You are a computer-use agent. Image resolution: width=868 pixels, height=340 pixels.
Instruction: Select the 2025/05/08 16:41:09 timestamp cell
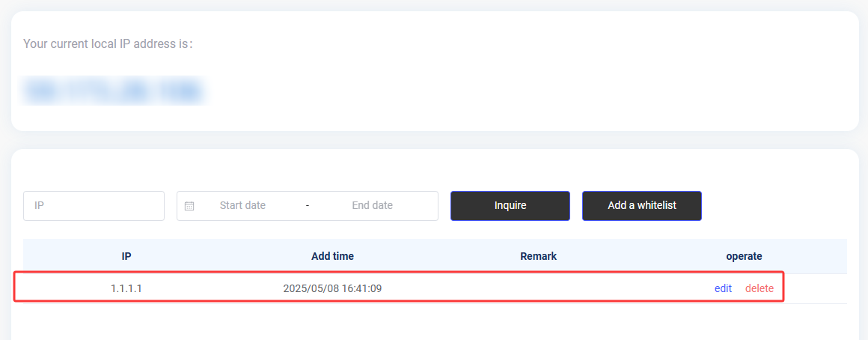(332, 288)
